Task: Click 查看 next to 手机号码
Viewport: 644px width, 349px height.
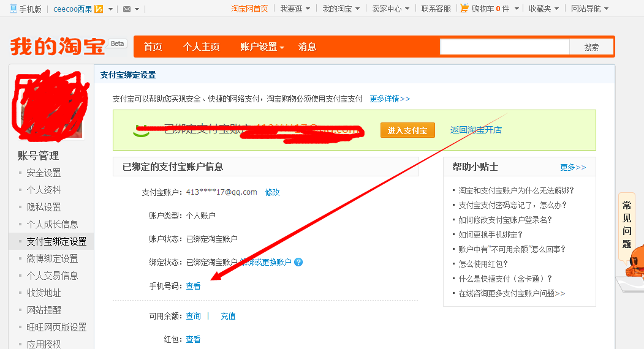Action: (x=193, y=286)
